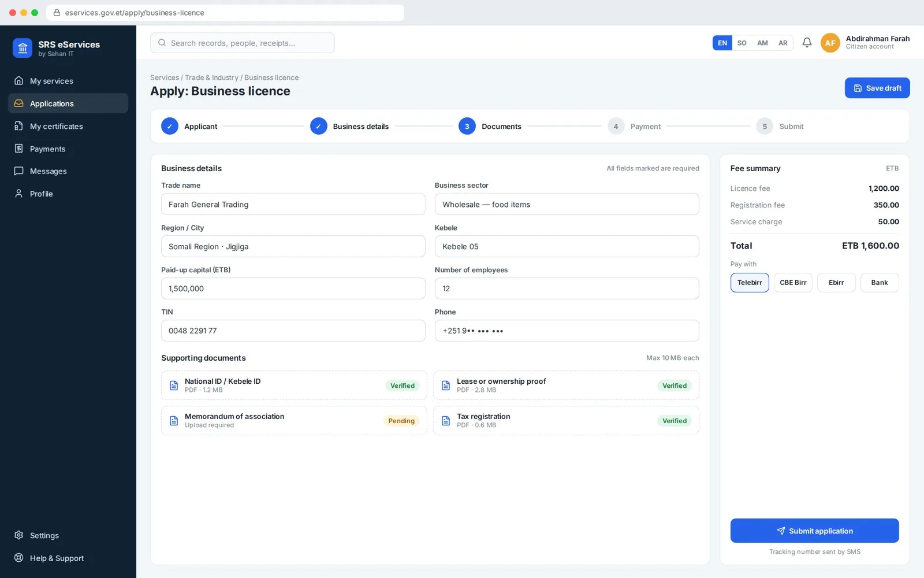Switch language to SO
The width and height of the screenshot is (924, 578).
pos(742,43)
